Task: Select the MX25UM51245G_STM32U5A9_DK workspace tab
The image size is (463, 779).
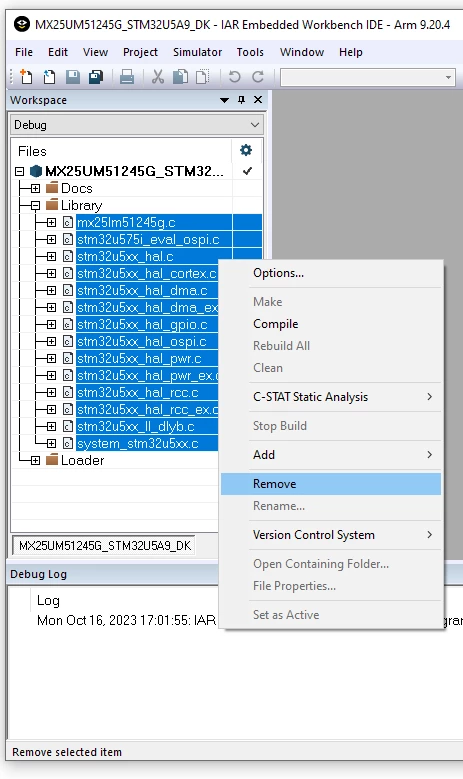Action: (x=105, y=545)
